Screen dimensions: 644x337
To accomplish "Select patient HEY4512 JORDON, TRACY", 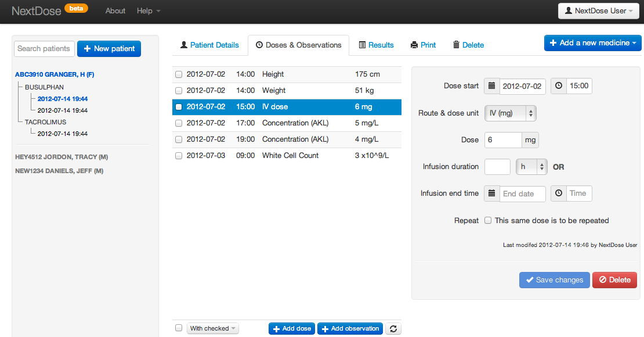I will 61,157.
